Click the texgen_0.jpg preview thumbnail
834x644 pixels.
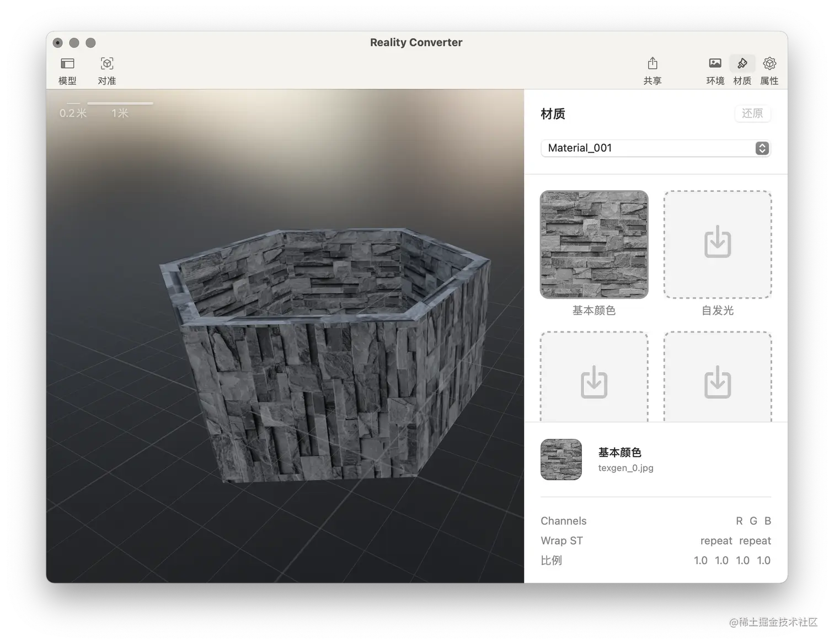561,459
